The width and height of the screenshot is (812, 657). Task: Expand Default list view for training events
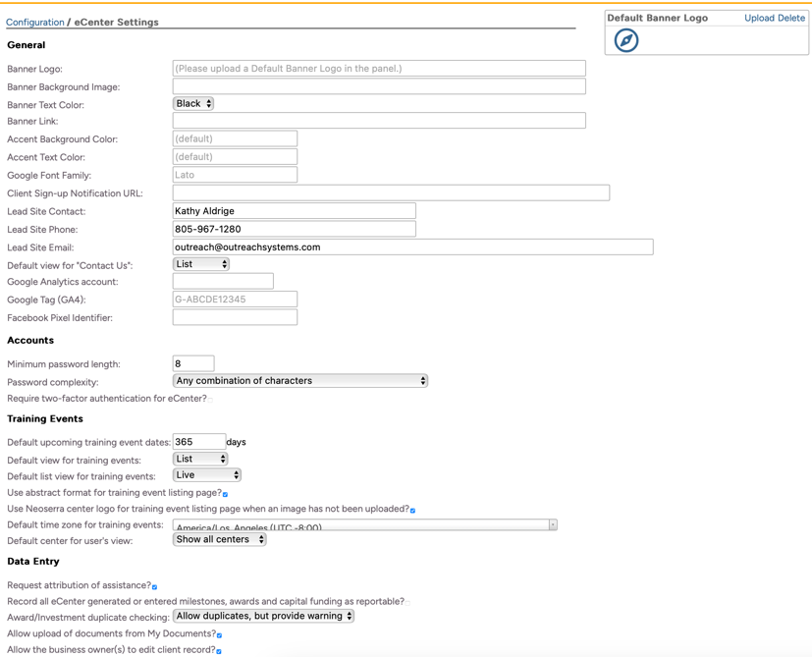(207, 475)
